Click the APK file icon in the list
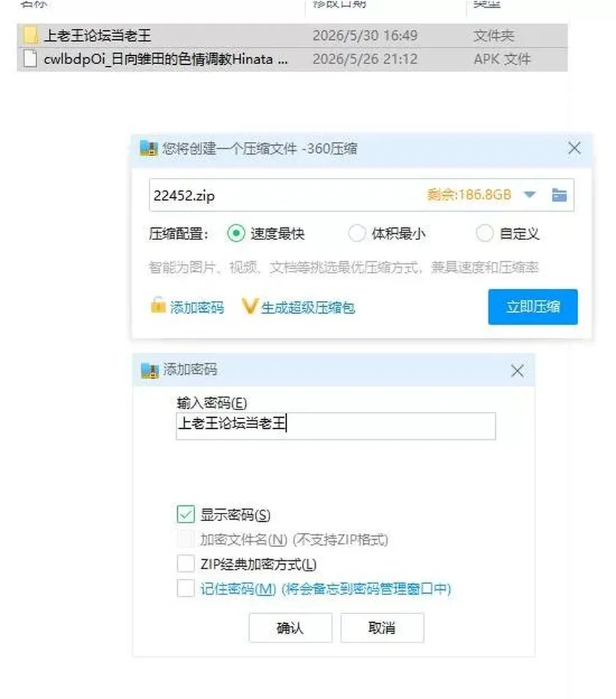 [x=30, y=59]
